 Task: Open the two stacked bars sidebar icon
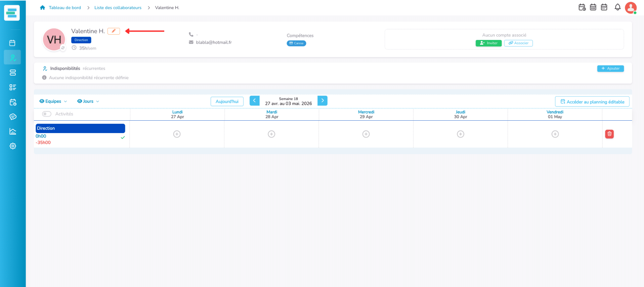coord(13,73)
